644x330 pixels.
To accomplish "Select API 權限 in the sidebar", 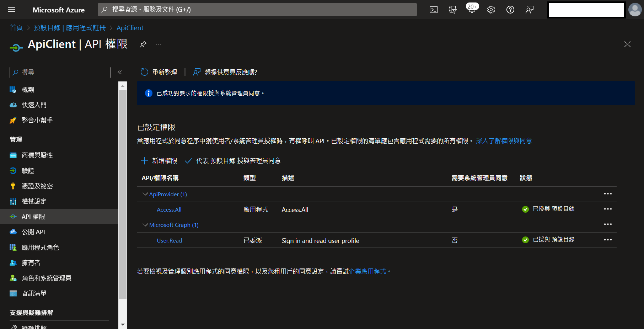I will click(59, 217).
